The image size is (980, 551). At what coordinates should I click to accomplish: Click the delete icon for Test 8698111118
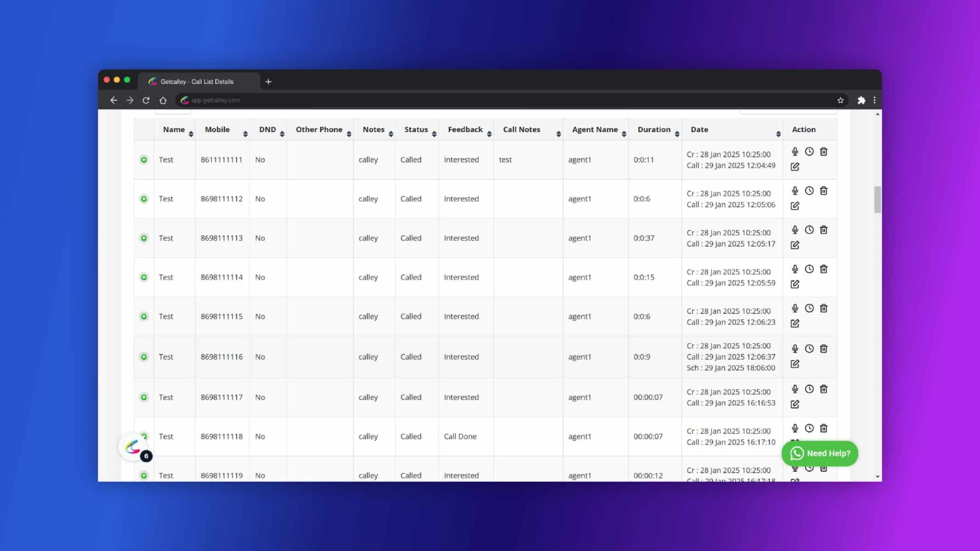tap(823, 428)
